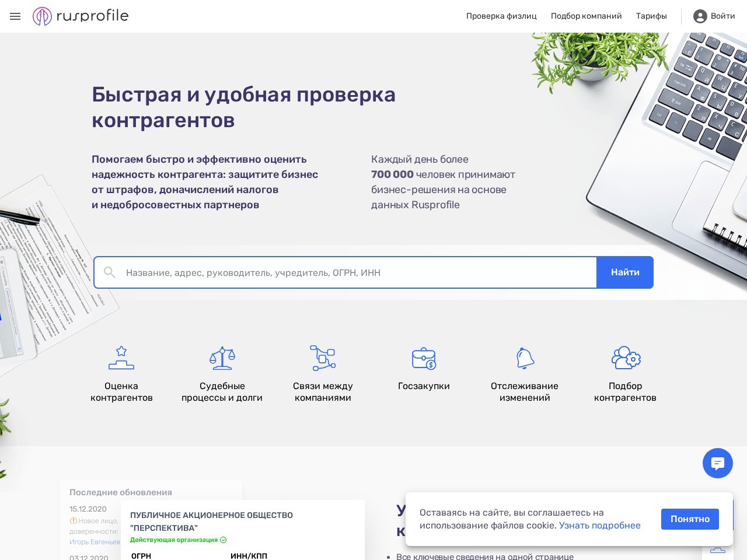The image size is (747, 560).
Task: Open the ПЕРСПЕКТИВА company card title
Action: point(211,521)
